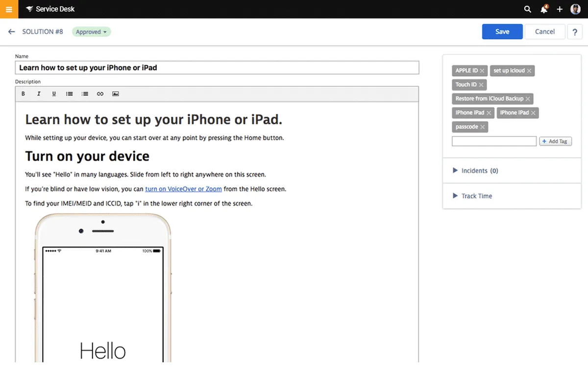Open the notifications bell
The image size is (588, 368).
point(544,9)
